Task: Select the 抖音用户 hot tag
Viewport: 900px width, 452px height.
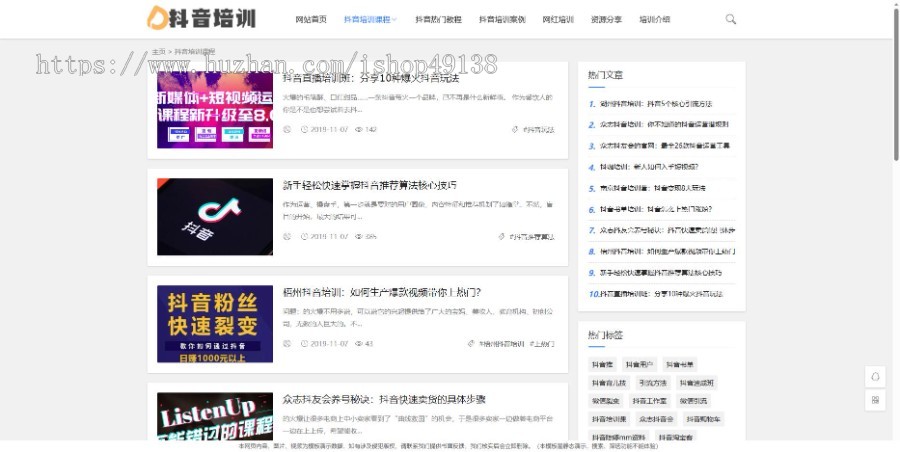Action: click(x=639, y=365)
